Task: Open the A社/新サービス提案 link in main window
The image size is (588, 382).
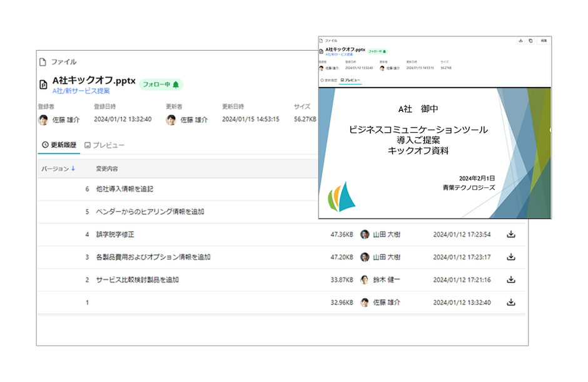Action: tap(81, 91)
